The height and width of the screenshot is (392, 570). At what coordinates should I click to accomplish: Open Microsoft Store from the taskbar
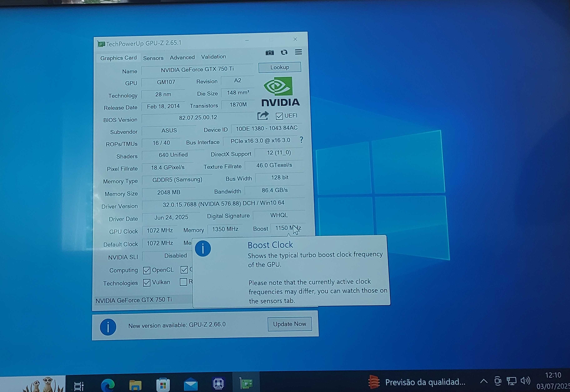(x=163, y=385)
